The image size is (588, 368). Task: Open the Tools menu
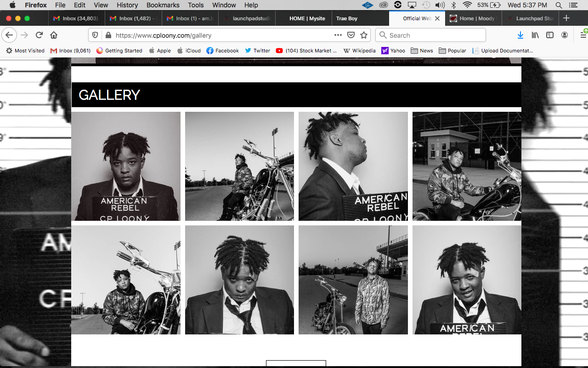196,5
